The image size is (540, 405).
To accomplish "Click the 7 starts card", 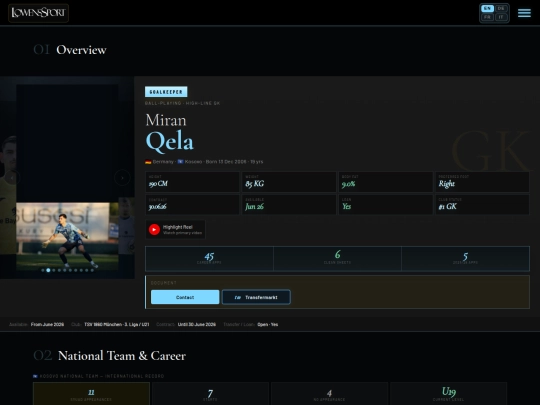I will click(x=210, y=394).
